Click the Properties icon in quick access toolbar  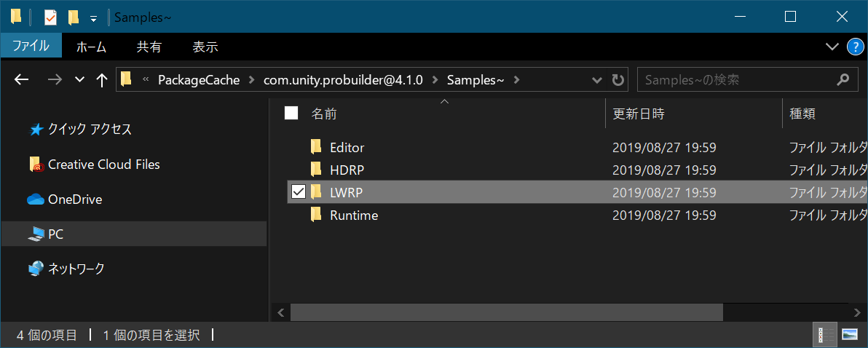click(x=50, y=17)
